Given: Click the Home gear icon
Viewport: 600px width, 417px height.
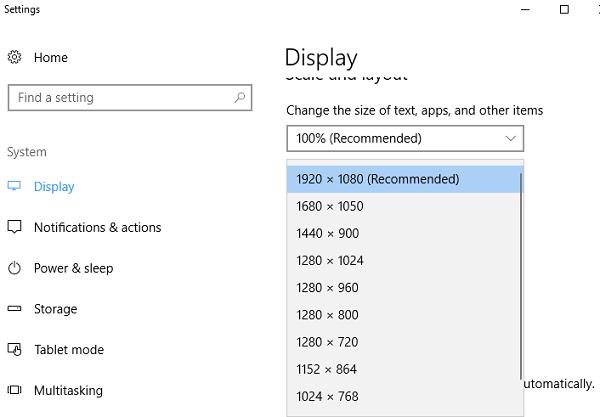Looking at the screenshot, I should coord(15,58).
